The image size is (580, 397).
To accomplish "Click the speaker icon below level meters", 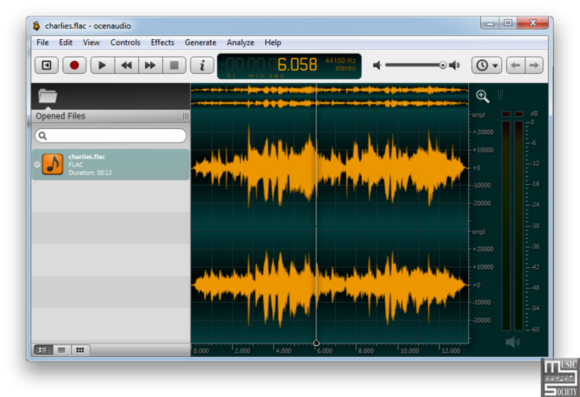I will (x=512, y=342).
